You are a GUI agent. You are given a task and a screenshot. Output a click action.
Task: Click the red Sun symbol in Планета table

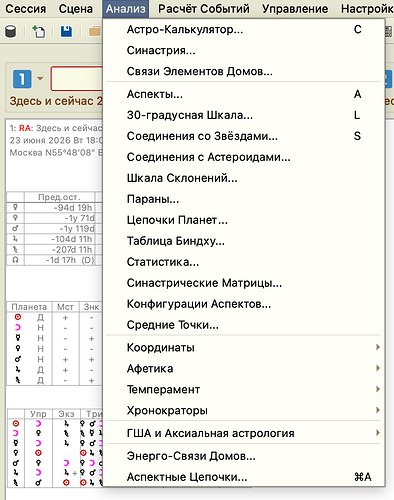pos(18,317)
